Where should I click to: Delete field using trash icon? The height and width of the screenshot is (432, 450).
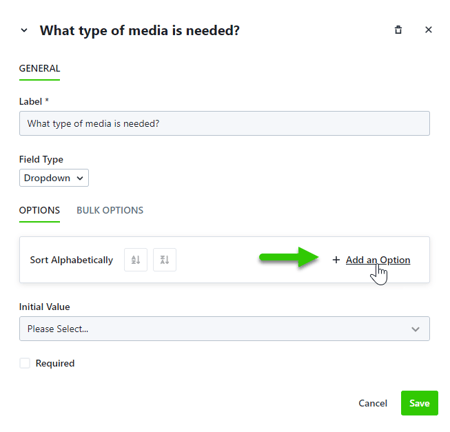pos(398,30)
